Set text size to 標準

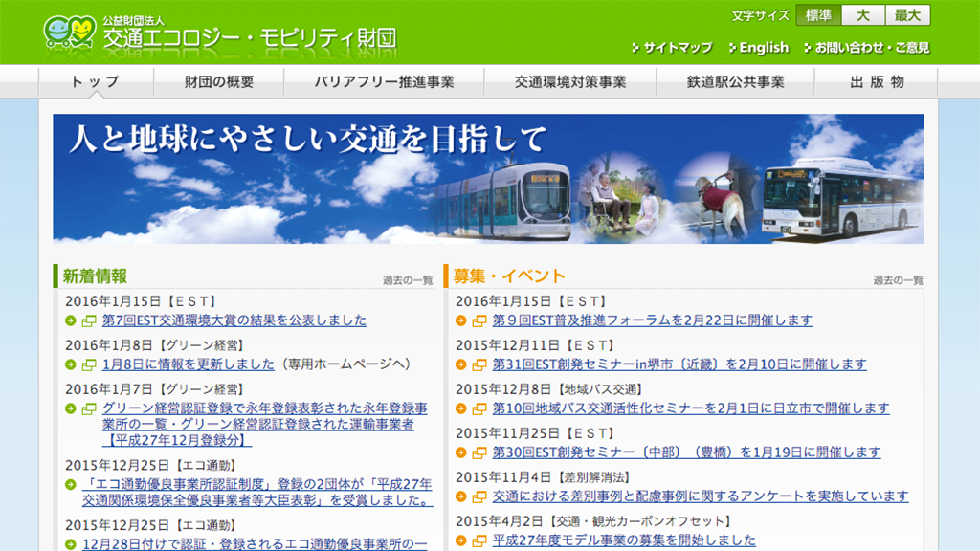click(x=819, y=15)
